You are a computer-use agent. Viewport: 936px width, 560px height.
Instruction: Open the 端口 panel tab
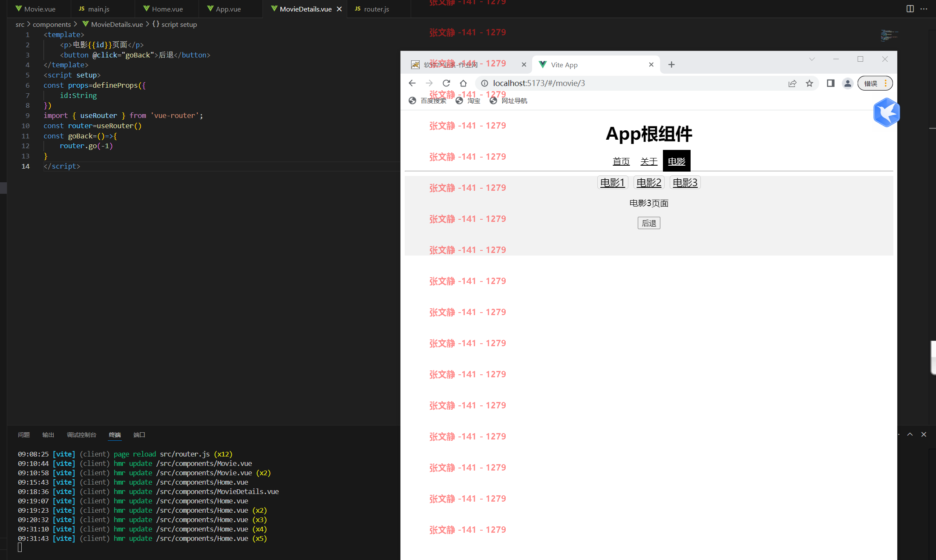139,435
